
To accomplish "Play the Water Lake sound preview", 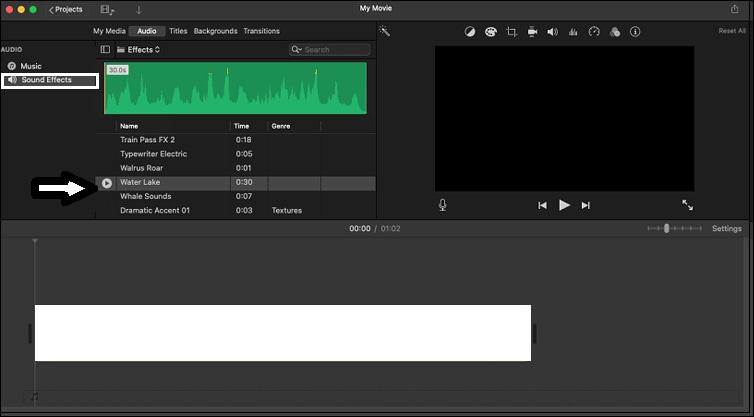I will (107, 183).
